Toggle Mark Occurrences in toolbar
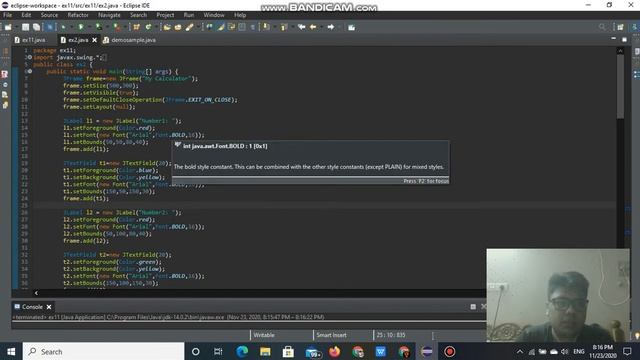 point(220,27)
